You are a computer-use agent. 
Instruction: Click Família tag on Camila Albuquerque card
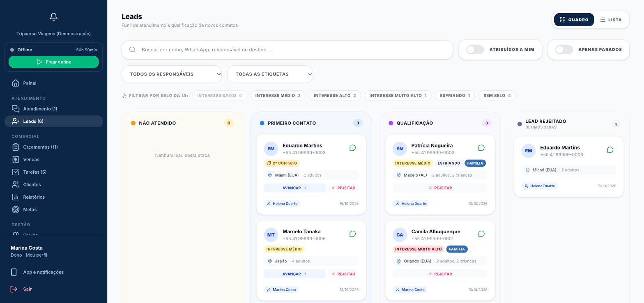coord(457,249)
